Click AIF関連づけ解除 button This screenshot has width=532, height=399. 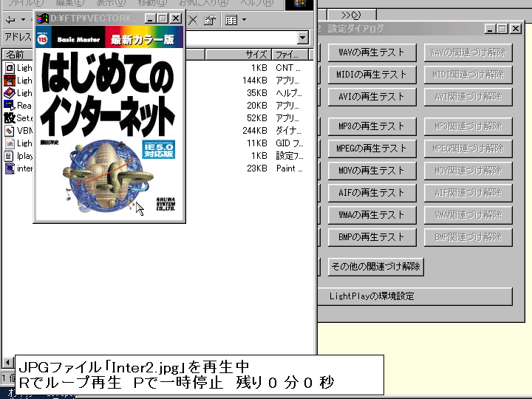point(468,193)
